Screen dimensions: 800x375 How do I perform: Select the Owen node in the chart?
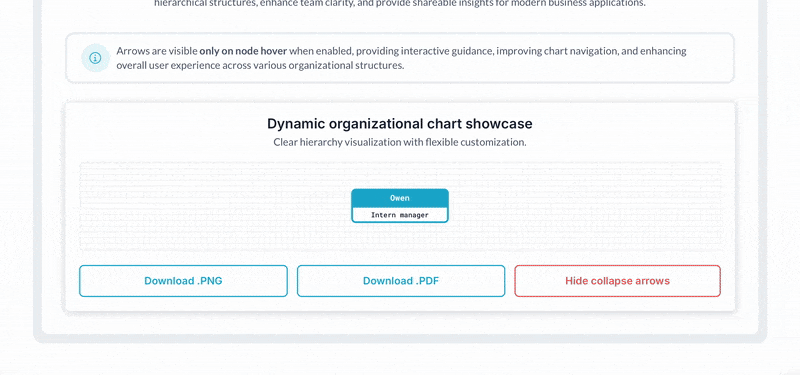[400, 206]
